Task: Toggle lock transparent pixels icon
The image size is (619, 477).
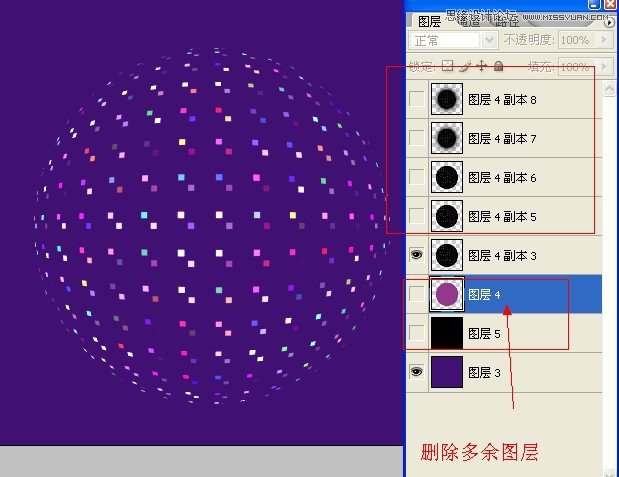Action: [447, 66]
